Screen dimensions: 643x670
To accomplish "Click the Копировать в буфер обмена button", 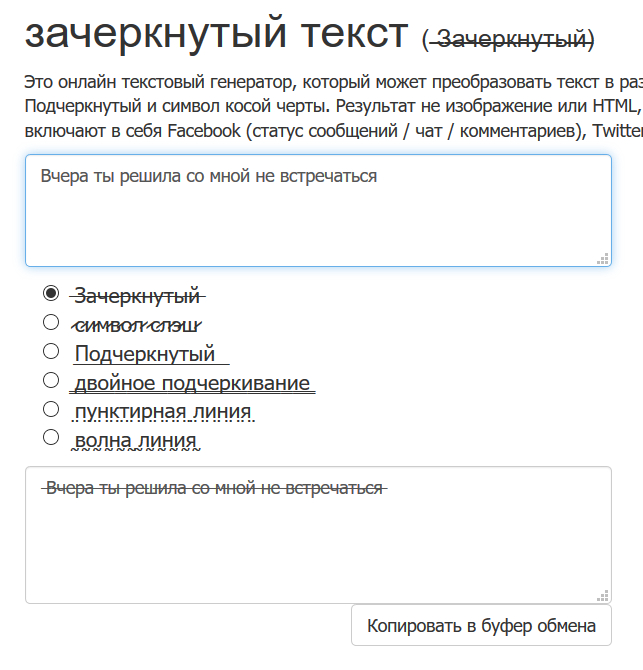I will click(481, 626).
